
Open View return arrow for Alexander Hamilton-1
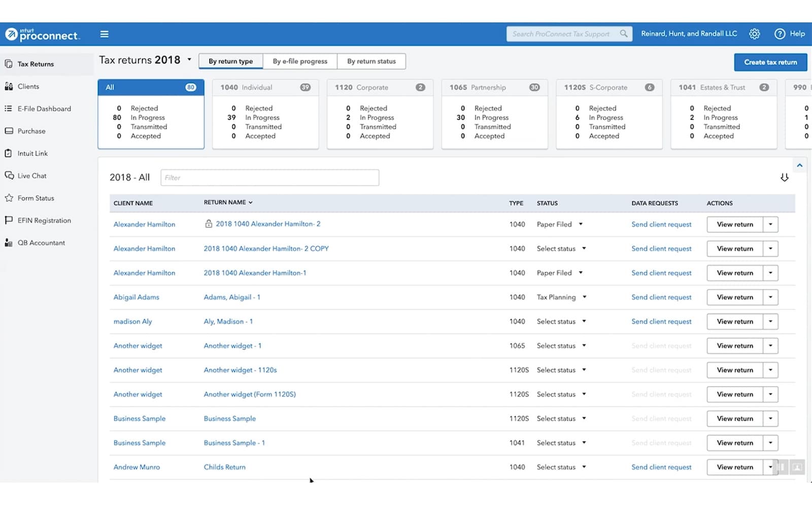tap(770, 273)
